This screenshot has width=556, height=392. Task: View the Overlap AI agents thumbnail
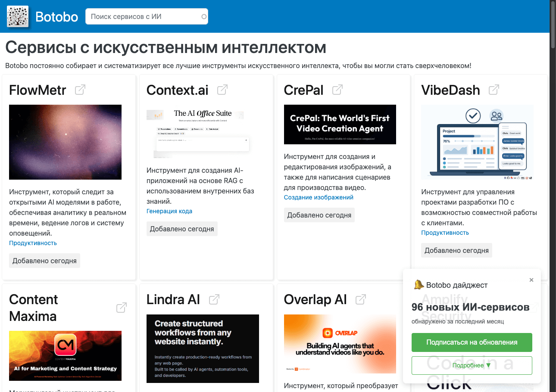click(340, 344)
